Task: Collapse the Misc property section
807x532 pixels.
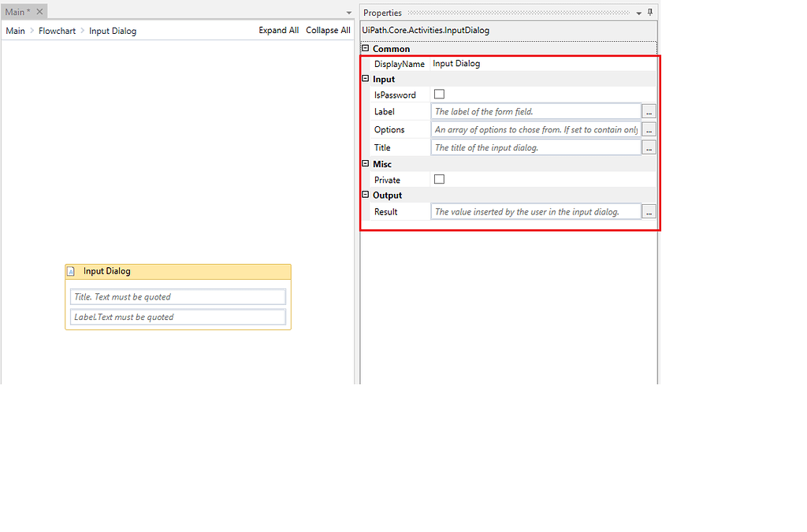Action: click(366, 164)
